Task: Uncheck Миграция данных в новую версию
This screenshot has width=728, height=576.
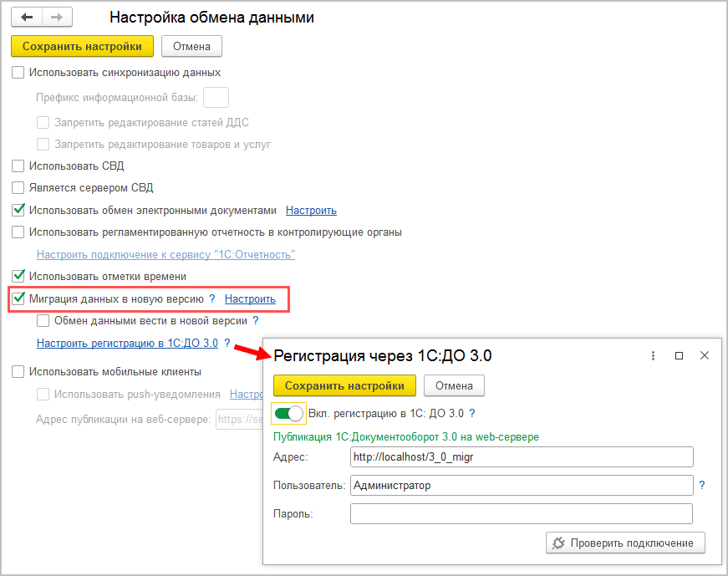Action: [x=18, y=298]
